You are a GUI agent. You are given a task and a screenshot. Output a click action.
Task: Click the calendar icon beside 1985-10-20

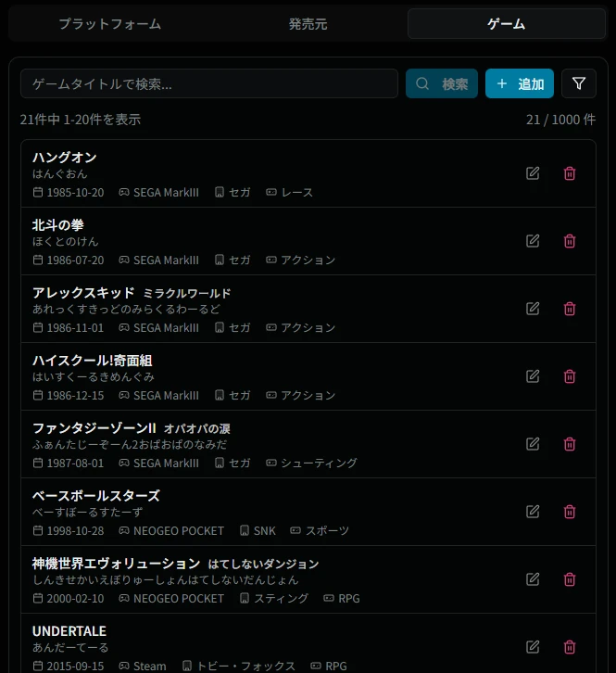tap(38, 192)
